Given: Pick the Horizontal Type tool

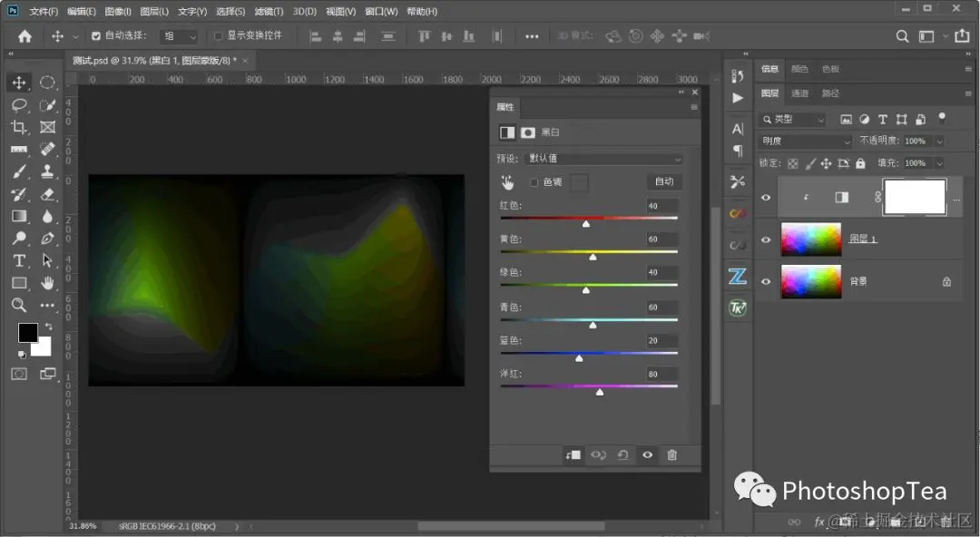Looking at the screenshot, I should [x=19, y=260].
